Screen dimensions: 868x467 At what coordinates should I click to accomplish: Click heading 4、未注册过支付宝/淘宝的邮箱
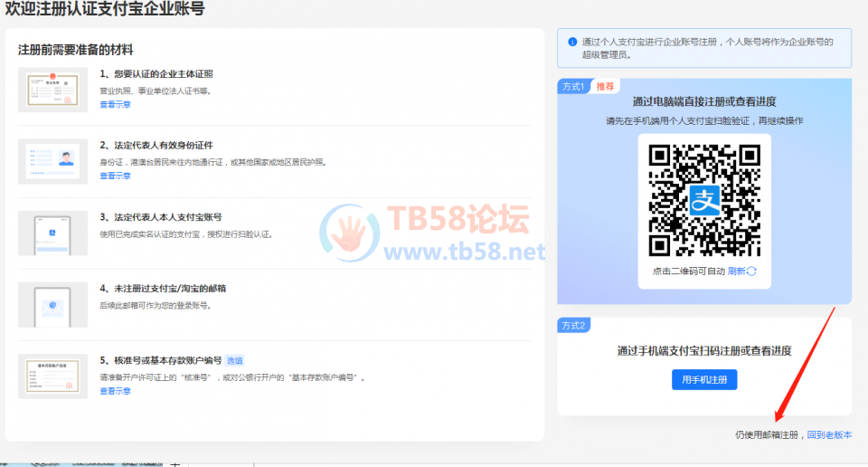[x=163, y=289]
